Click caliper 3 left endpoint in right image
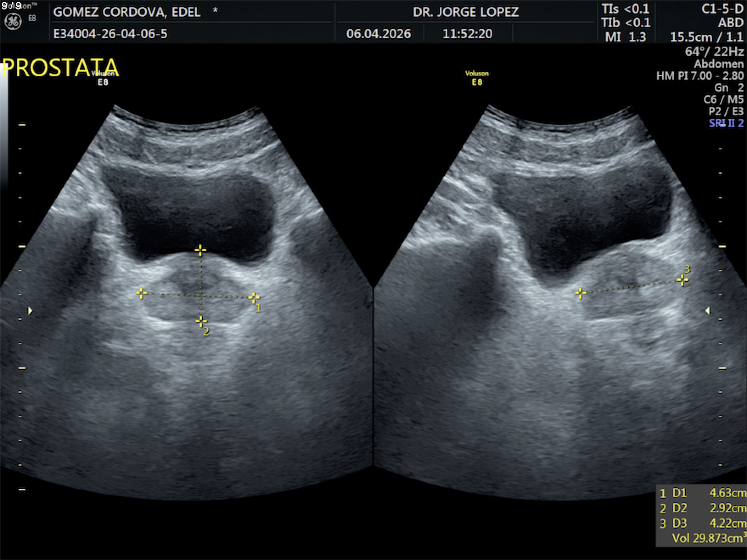The height and width of the screenshot is (560, 747). (581, 293)
